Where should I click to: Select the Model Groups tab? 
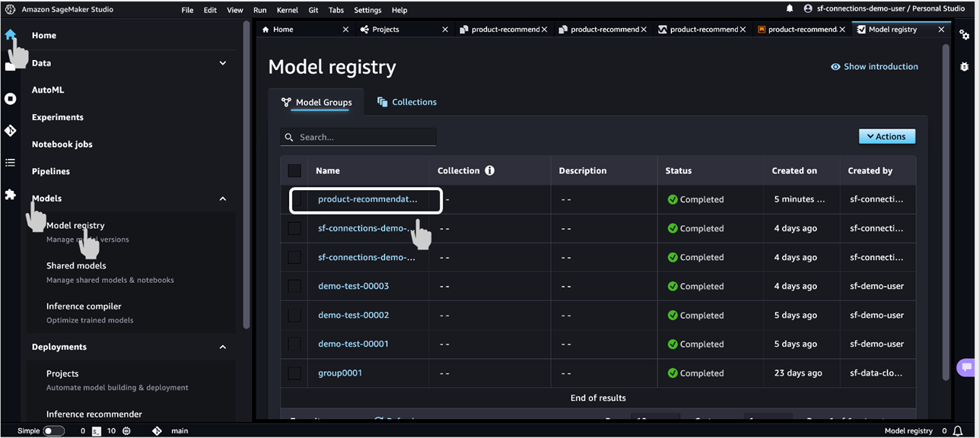pos(317,102)
